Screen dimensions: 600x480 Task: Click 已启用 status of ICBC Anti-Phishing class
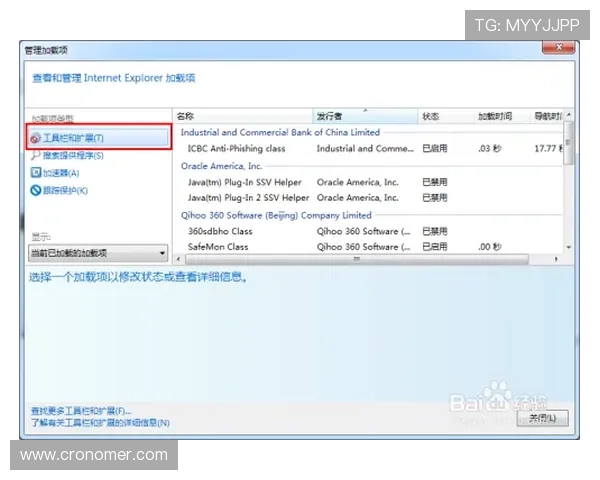(x=435, y=149)
